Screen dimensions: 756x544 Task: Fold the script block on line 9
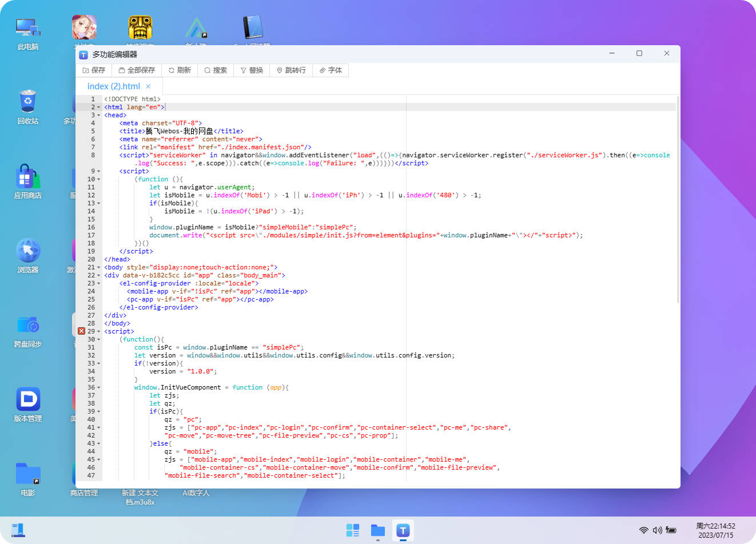tap(98, 172)
